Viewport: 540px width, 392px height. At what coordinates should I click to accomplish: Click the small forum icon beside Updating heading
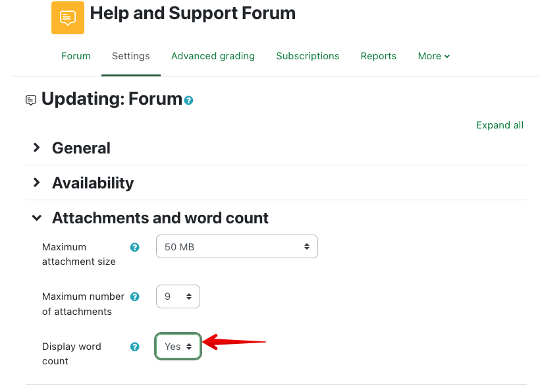tap(31, 100)
